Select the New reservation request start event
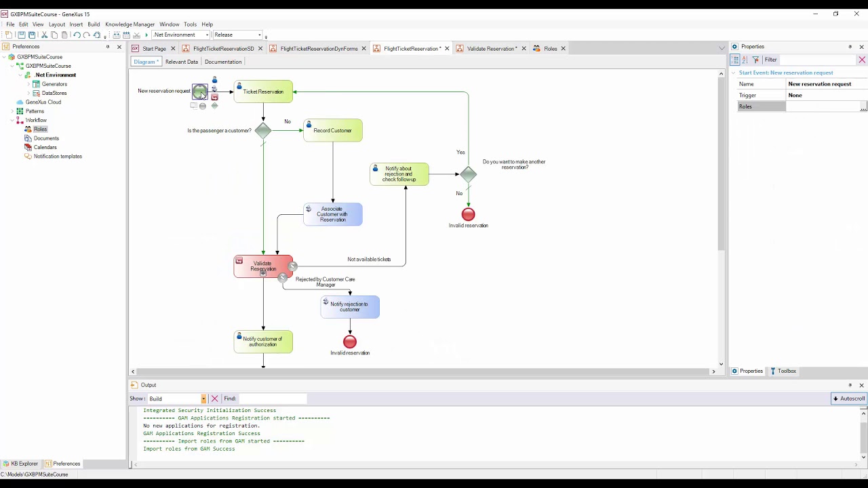 (199, 91)
